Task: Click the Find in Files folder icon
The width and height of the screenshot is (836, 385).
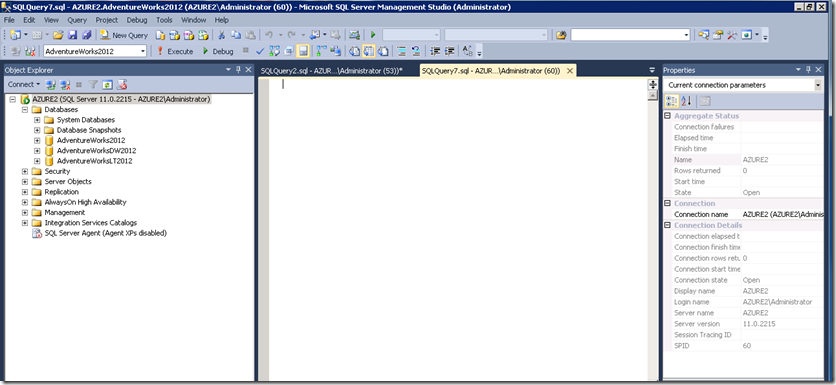Action: pyautogui.click(x=560, y=35)
